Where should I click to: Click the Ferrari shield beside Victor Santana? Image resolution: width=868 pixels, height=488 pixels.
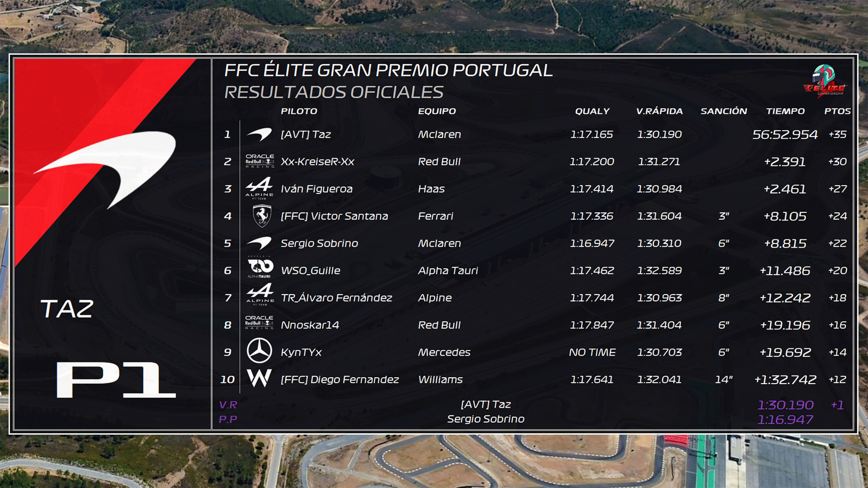click(x=262, y=216)
